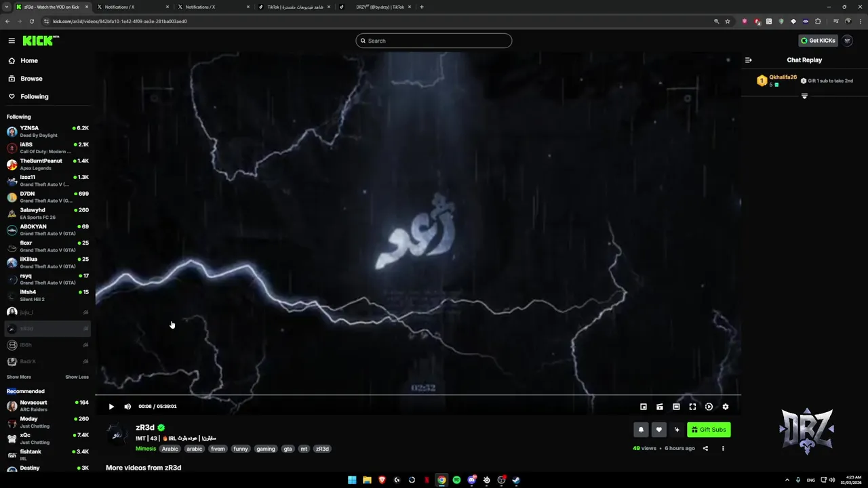Open Chrome three-dot menu
868x488 pixels.
coord(860,21)
